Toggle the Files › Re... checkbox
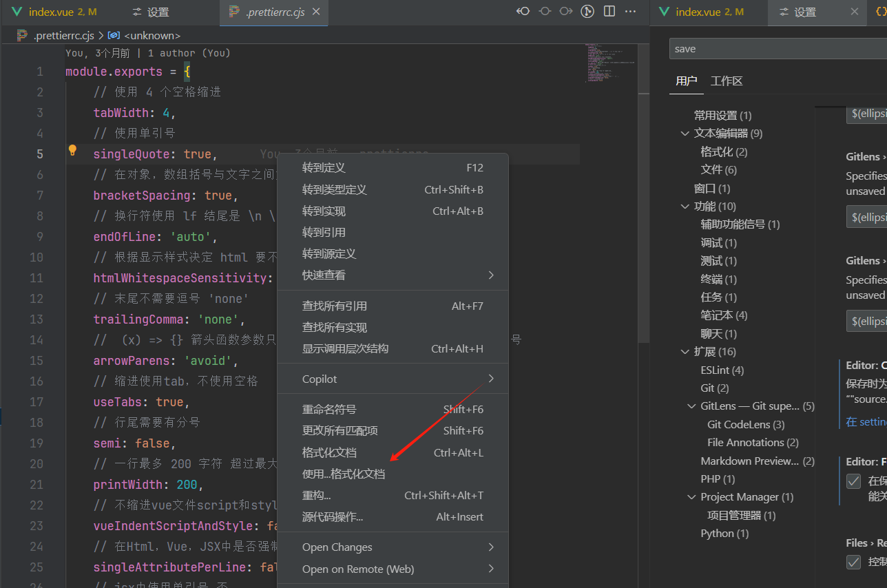Image resolution: width=887 pixels, height=588 pixels. tap(854, 562)
